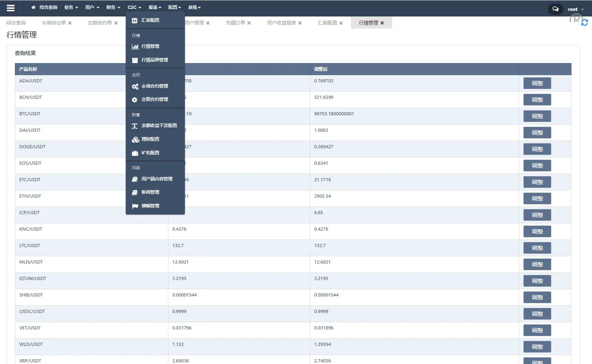
Task: Click the gears icon beside 永续合约管理
Action: pyautogui.click(x=135, y=86)
